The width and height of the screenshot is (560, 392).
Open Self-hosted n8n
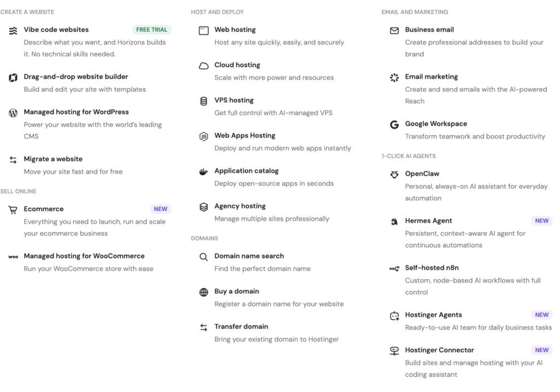click(x=431, y=268)
